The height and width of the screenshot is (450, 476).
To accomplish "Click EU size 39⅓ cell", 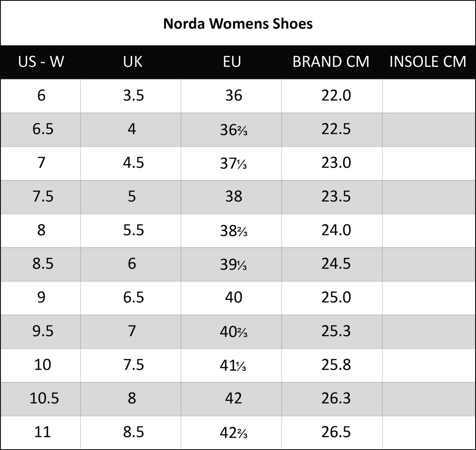I will coord(233,264).
